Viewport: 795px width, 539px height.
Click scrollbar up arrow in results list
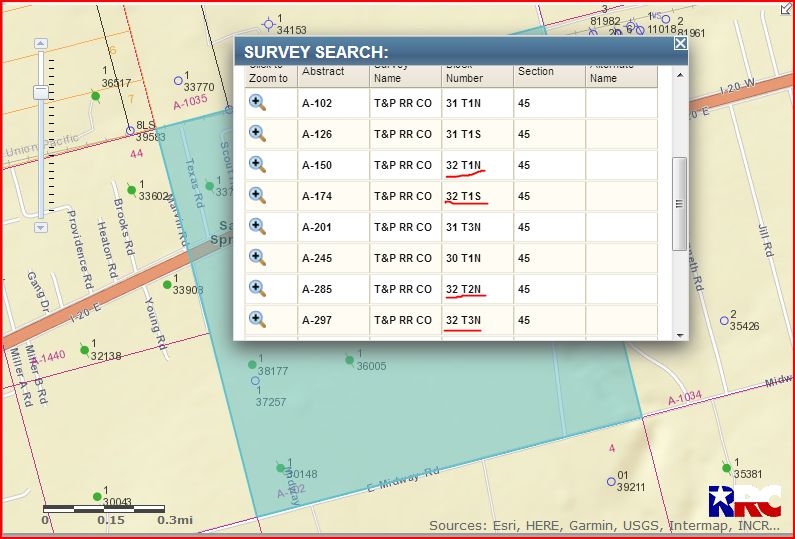pyautogui.click(x=680, y=75)
